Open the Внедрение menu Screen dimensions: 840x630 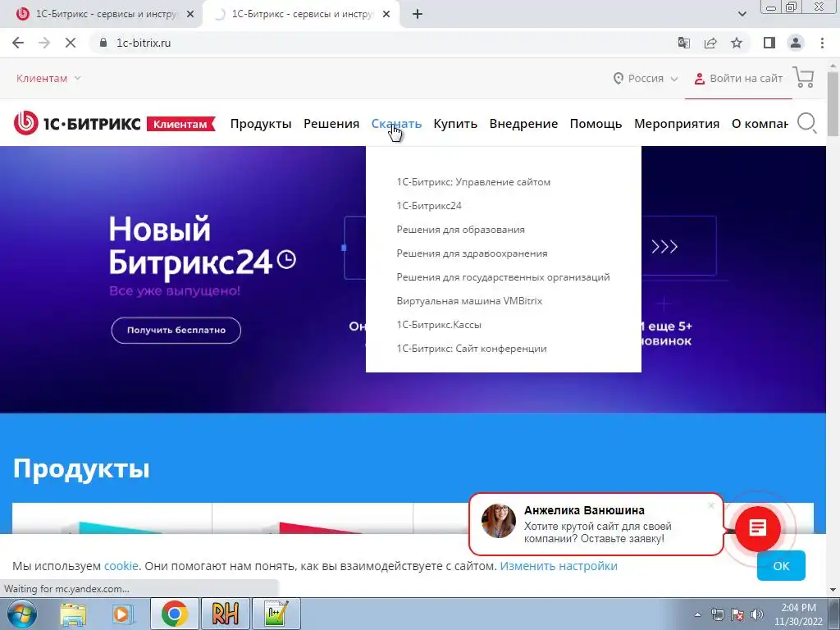tap(523, 124)
